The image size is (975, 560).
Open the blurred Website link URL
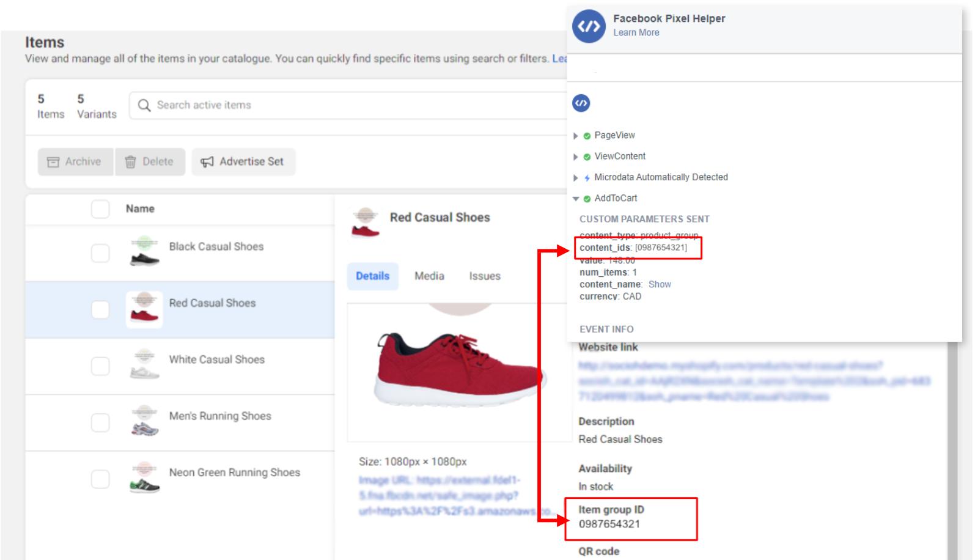point(754,381)
